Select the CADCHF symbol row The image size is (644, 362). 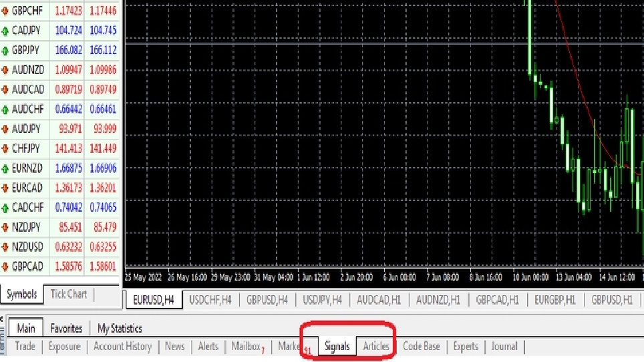tap(60, 207)
